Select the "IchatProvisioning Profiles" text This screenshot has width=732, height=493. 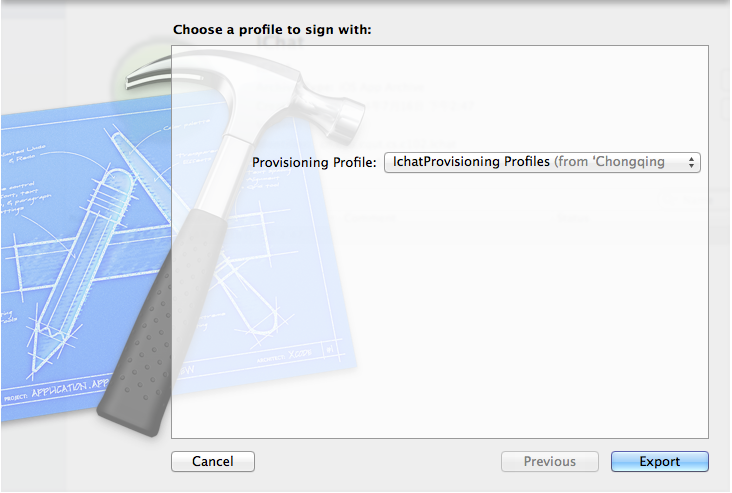coord(472,162)
